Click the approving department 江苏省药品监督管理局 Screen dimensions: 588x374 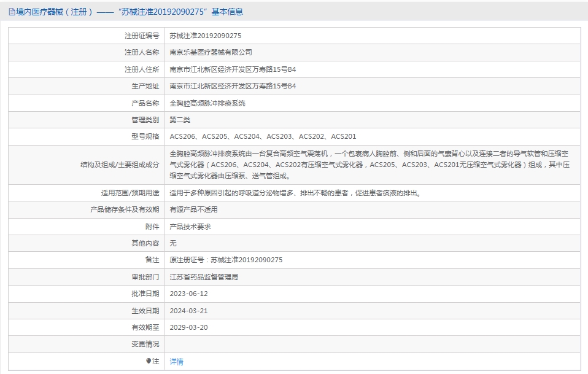click(x=204, y=277)
